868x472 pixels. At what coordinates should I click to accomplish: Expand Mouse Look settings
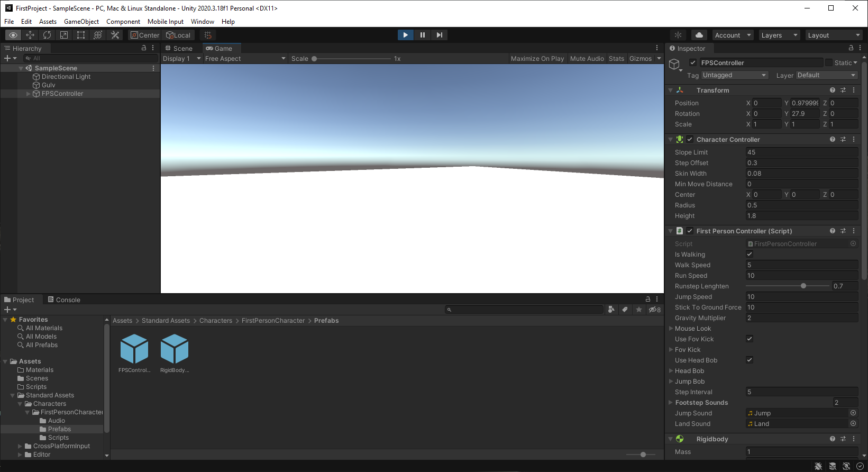(x=671, y=328)
